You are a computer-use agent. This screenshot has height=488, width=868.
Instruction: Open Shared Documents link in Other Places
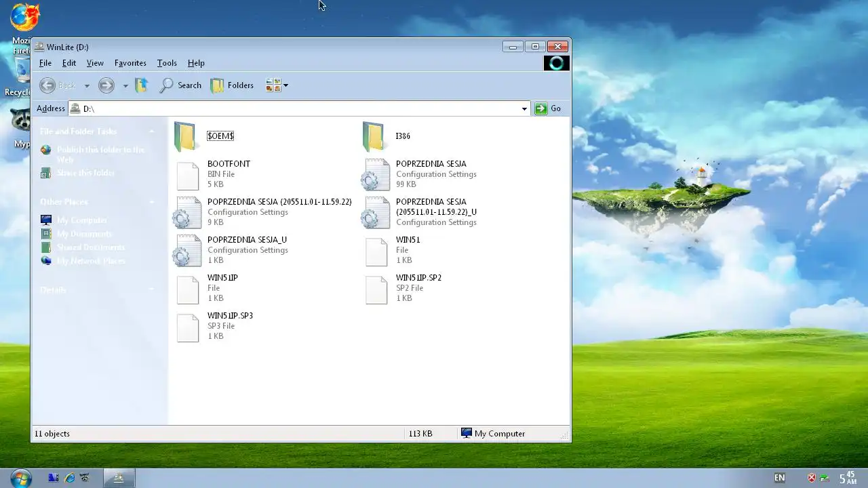pyautogui.click(x=91, y=247)
